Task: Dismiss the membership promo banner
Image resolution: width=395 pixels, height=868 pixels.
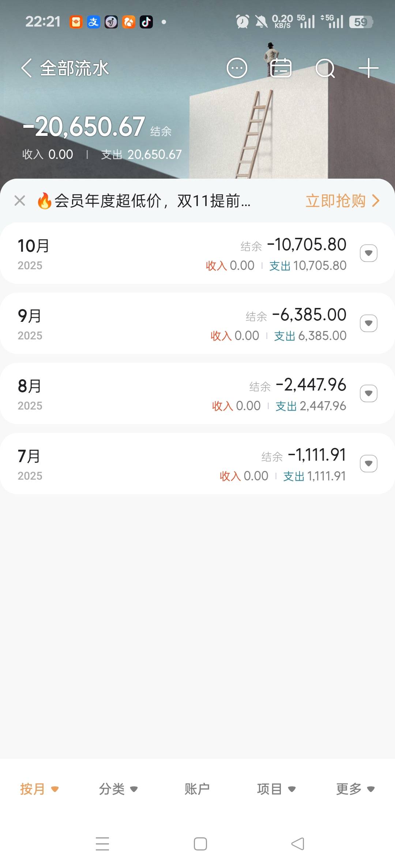Action: (x=20, y=201)
